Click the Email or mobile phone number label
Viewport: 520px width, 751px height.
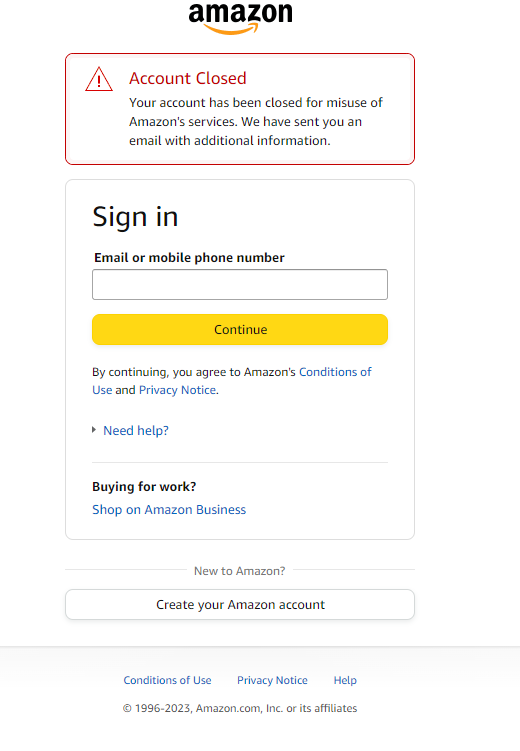[x=189, y=258]
